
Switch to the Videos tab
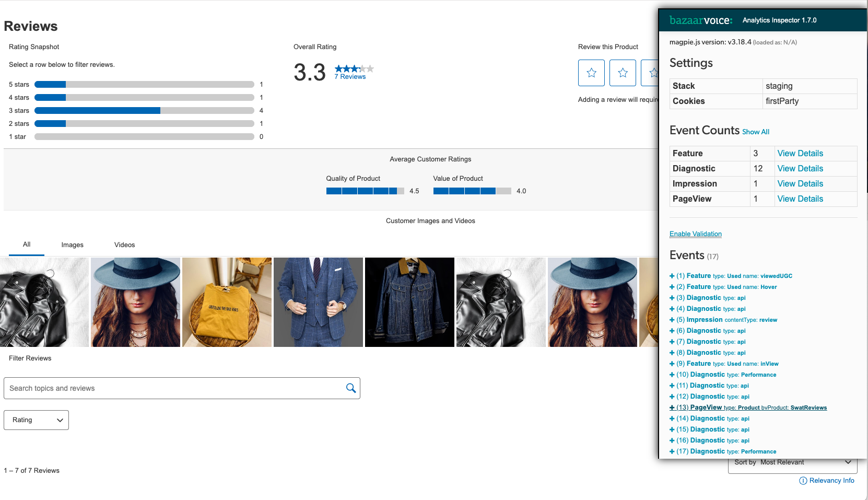pos(124,245)
